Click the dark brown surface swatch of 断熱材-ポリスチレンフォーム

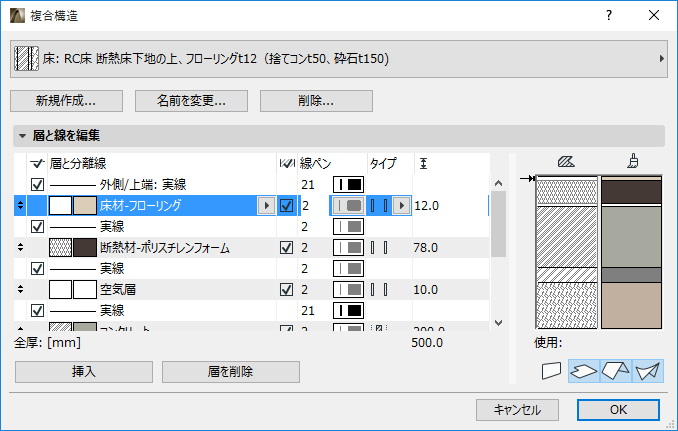pyautogui.click(x=85, y=248)
